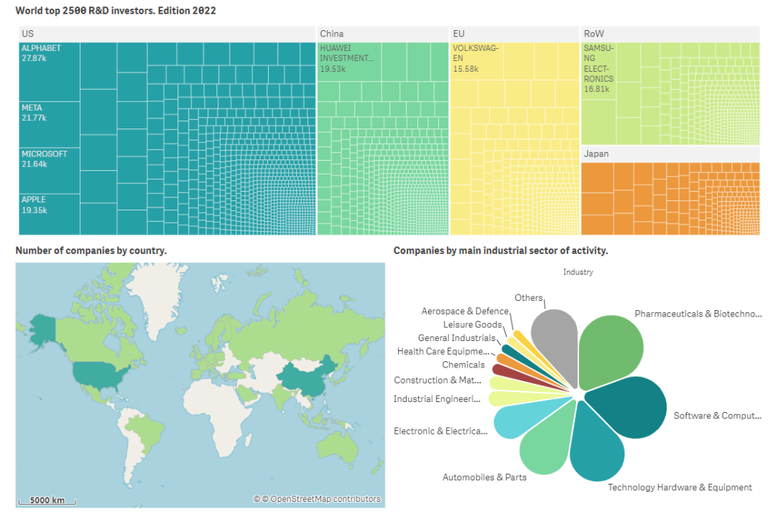Click the APPLE 19.35k treemap cell

50,214
